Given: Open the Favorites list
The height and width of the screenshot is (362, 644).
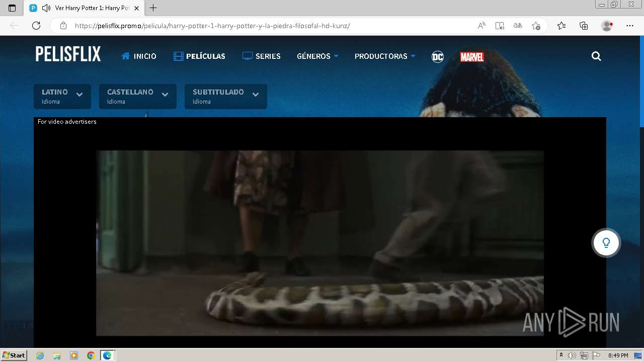Looking at the screenshot, I should point(561,26).
